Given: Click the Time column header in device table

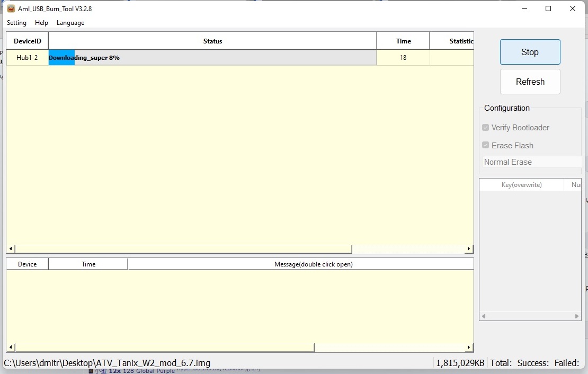Looking at the screenshot, I should (404, 41).
